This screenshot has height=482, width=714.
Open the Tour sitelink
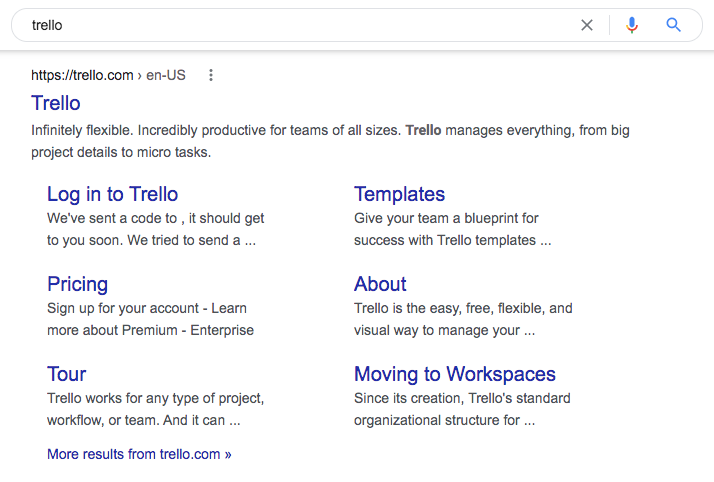[66, 374]
